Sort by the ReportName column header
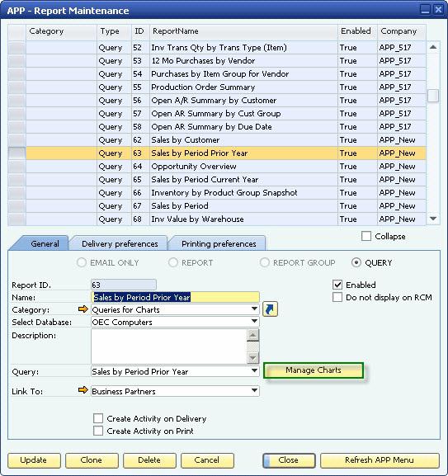 tap(243, 31)
